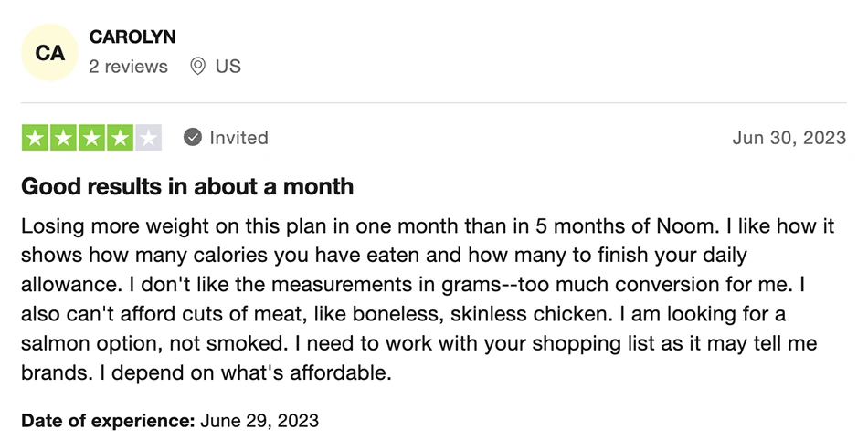The image size is (868, 440).
Task: Click the CA avatar circle
Action: pyautogui.click(x=50, y=53)
